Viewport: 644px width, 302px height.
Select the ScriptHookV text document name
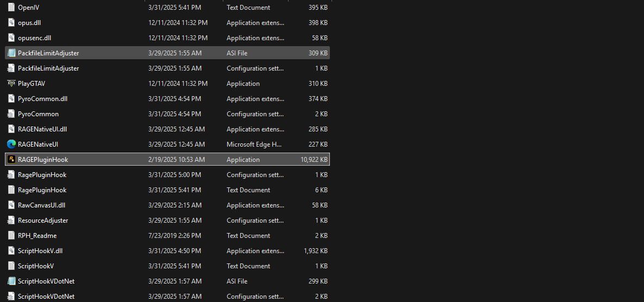pos(36,266)
